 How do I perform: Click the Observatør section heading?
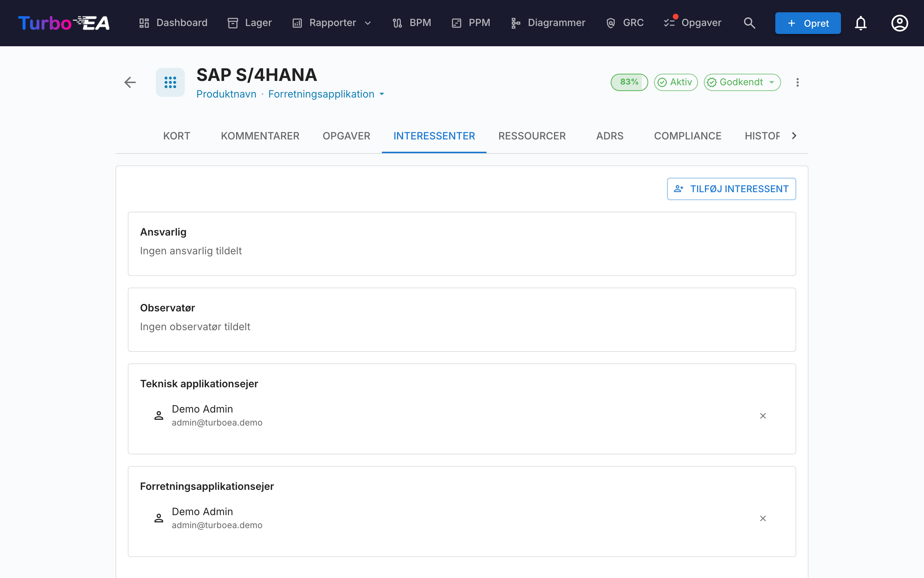point(167,308)
